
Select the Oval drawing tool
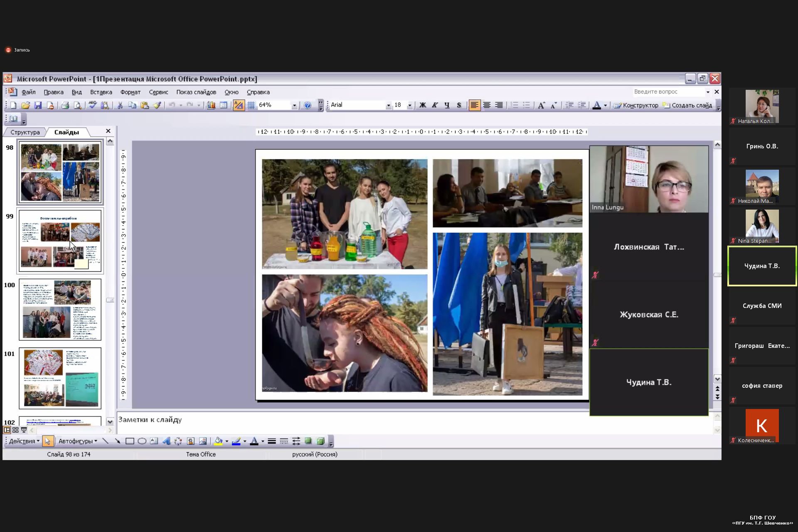[142, 441]
